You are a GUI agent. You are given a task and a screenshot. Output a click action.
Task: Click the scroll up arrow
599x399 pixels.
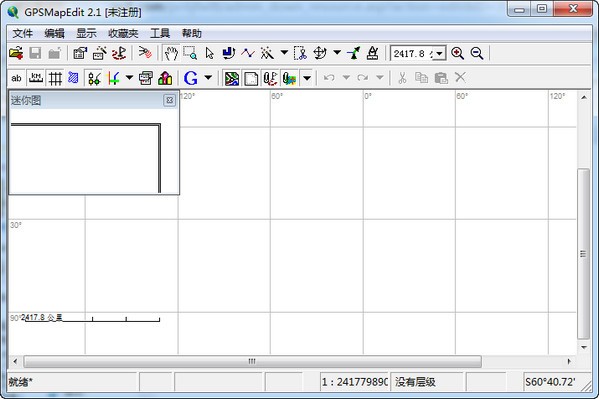point(584,97)
